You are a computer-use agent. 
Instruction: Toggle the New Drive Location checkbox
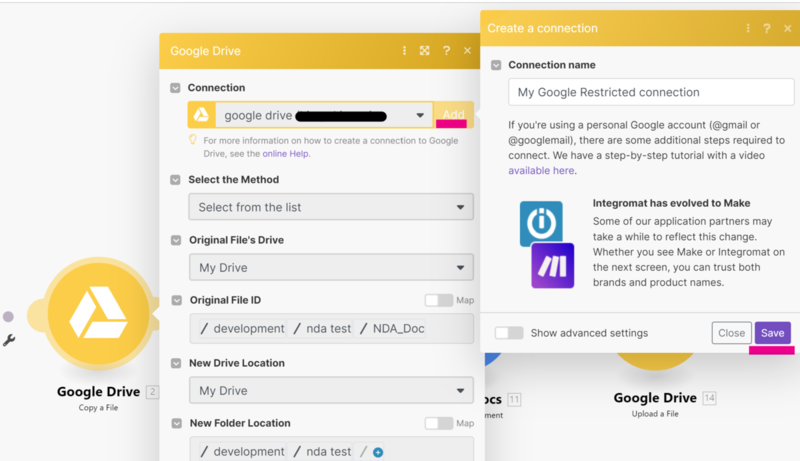pyautogui.click(x=176, y=363)
